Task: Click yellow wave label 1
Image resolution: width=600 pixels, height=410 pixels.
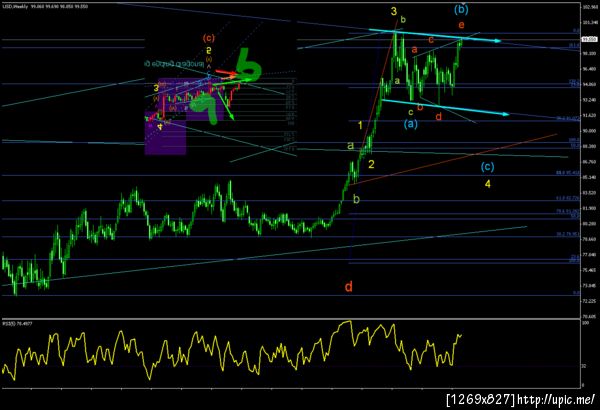Action: 360,125
